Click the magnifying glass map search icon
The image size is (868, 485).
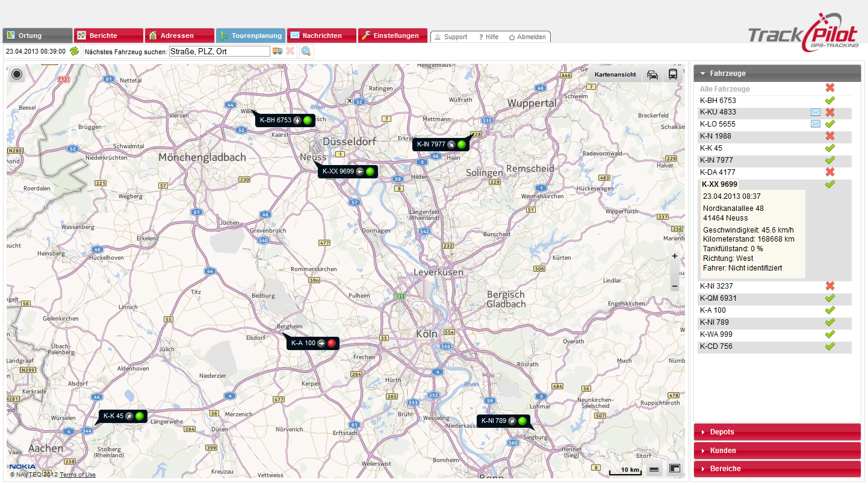(x=306, y=52)
